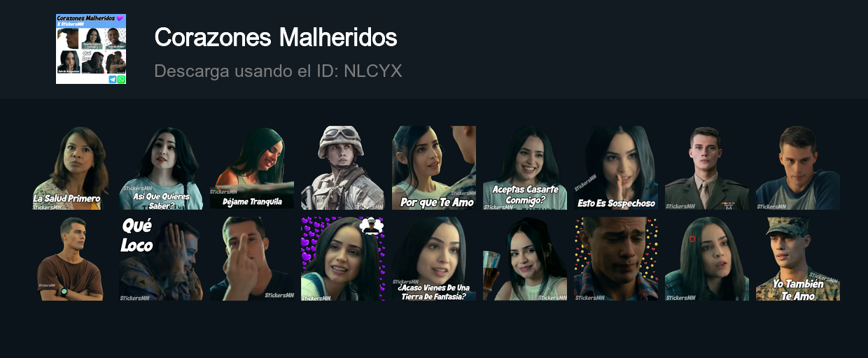Pick the 'Tierra De Fantasía' sticker

click(x=434, y=259)
